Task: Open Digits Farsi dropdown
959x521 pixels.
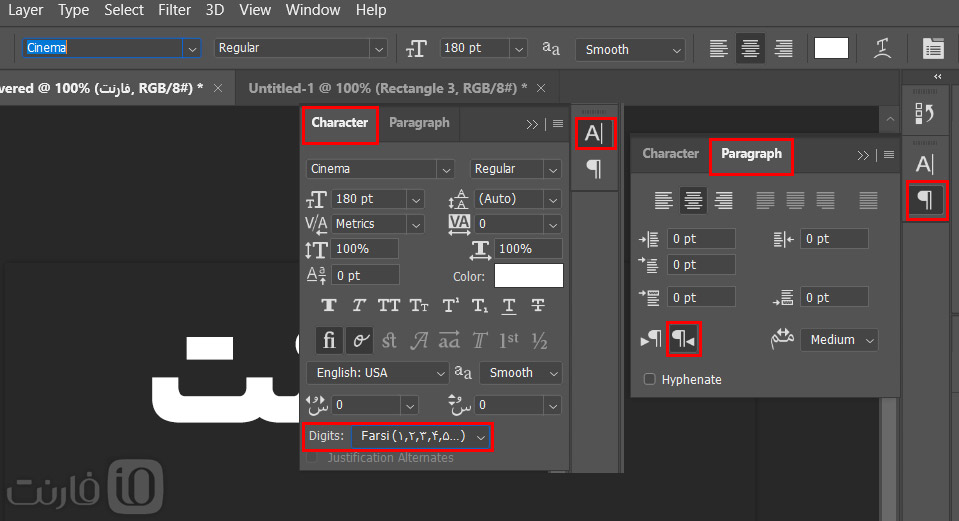Action: point(421,437)
